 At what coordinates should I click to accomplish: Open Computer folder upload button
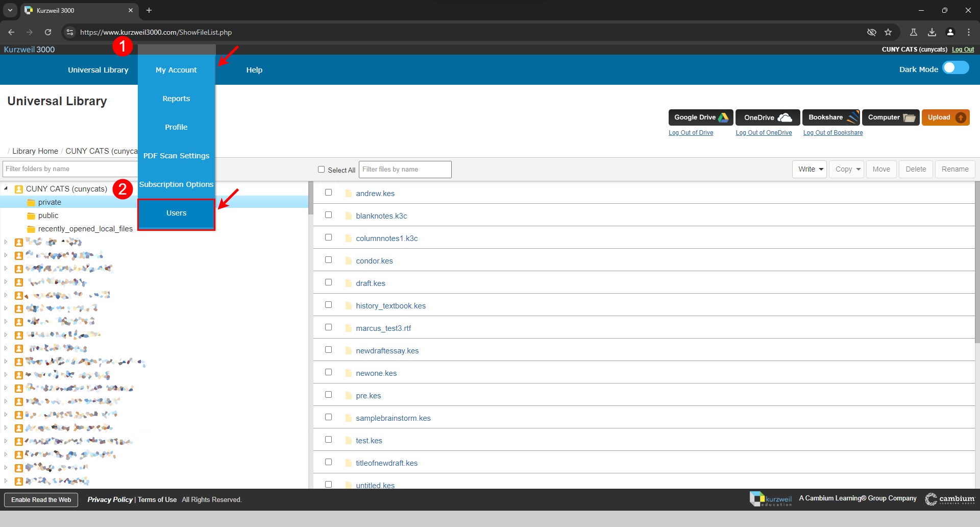(891, 117)
